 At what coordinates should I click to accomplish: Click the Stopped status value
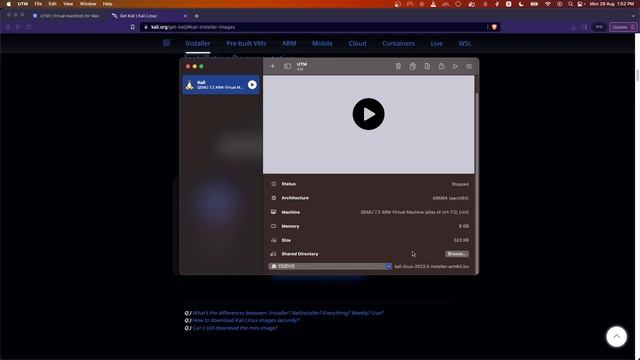click(x=460, y=184)
